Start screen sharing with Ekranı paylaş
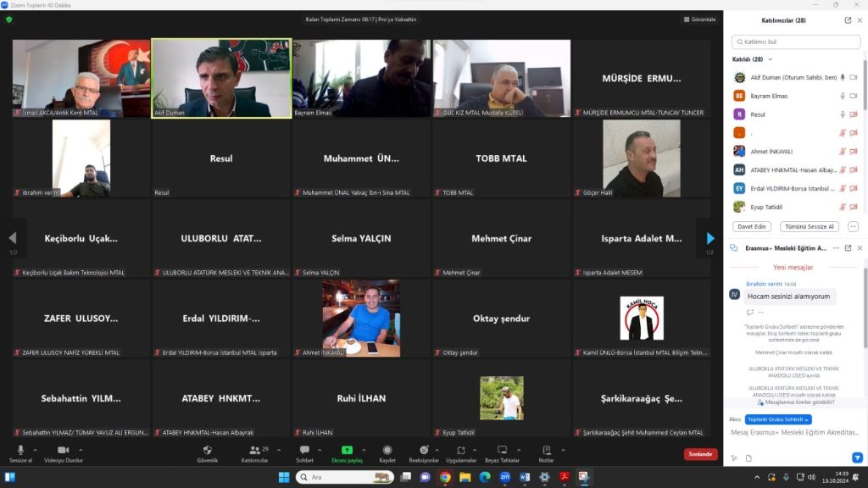 tap(347, 454)
